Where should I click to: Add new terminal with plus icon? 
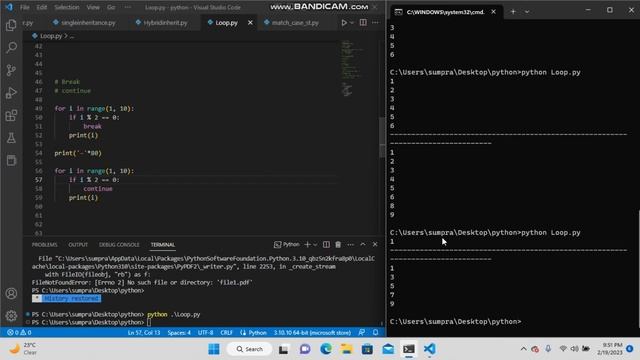(307, 244)
